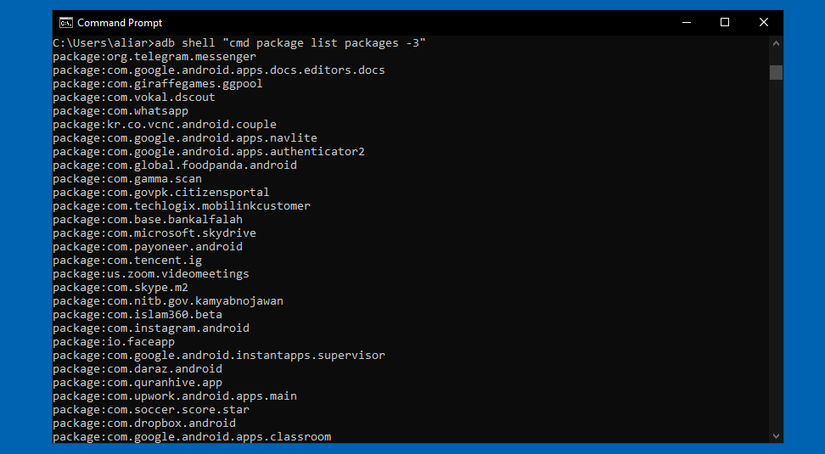Click the com.microsoft.skydrive package line
Screen dimensions: 825x454
tap(154, 233)
